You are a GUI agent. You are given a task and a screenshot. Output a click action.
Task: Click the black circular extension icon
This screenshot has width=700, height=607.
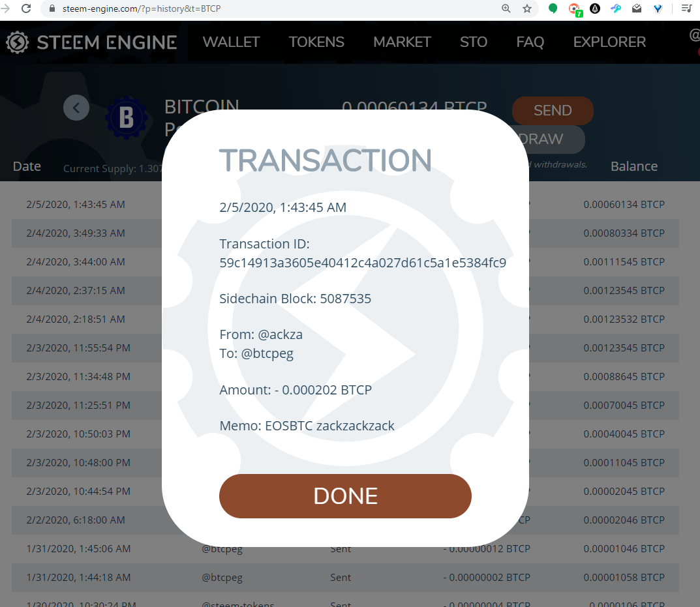(595, 8)
